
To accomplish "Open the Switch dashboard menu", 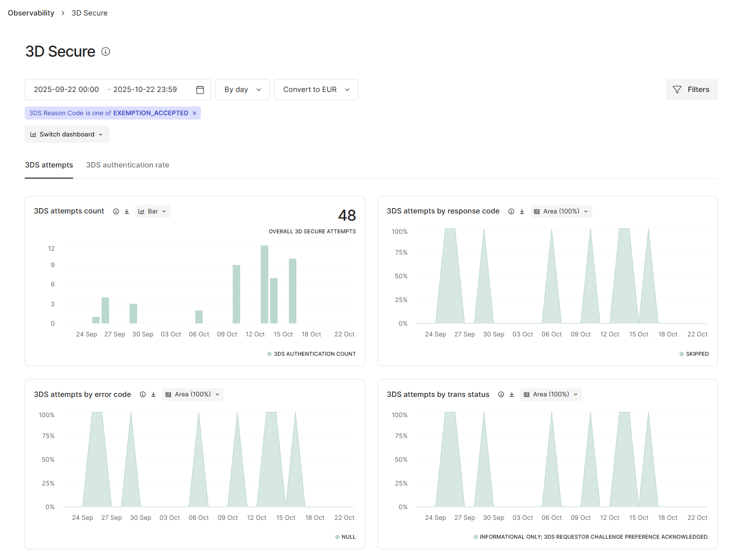I will [66, 134].
